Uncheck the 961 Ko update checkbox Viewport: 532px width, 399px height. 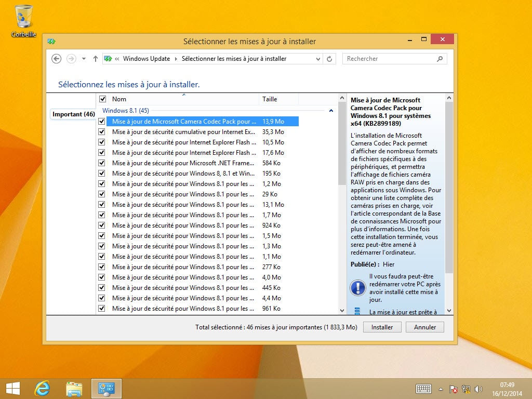[101, 309]
